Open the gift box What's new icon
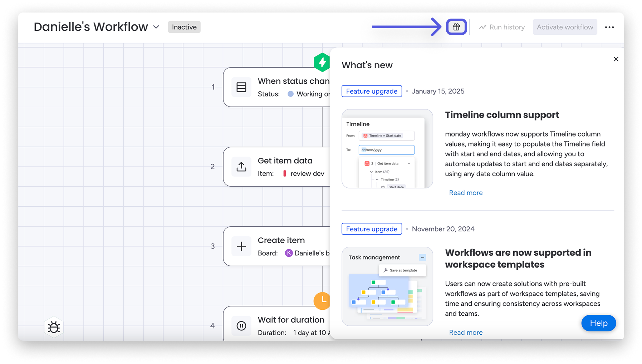 coord(456,27)
